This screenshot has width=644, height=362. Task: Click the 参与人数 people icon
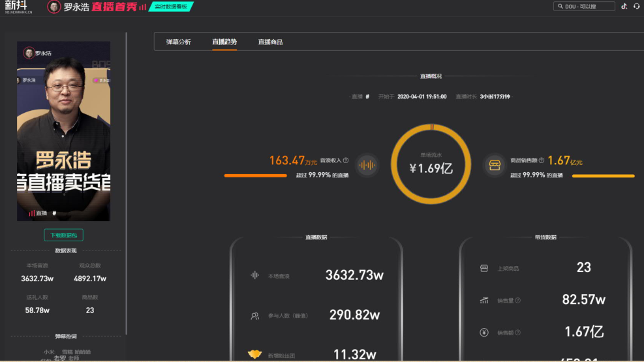(x=254, y=316)
